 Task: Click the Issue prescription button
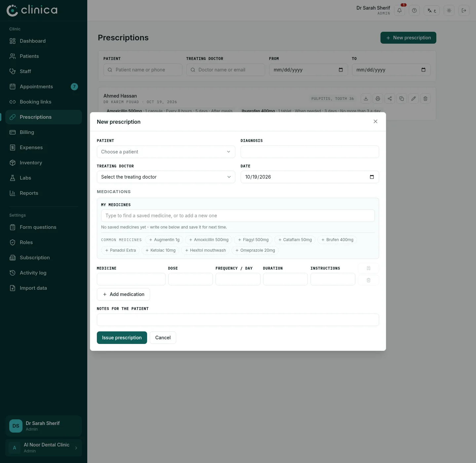(x=122, y=338)
